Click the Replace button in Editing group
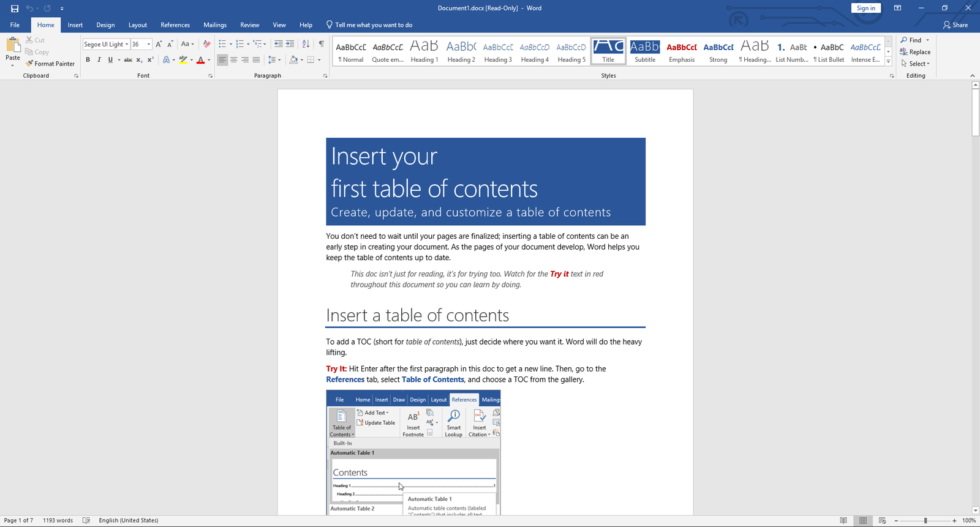Screen dimensions: 980x527 (x=915, y=52)
